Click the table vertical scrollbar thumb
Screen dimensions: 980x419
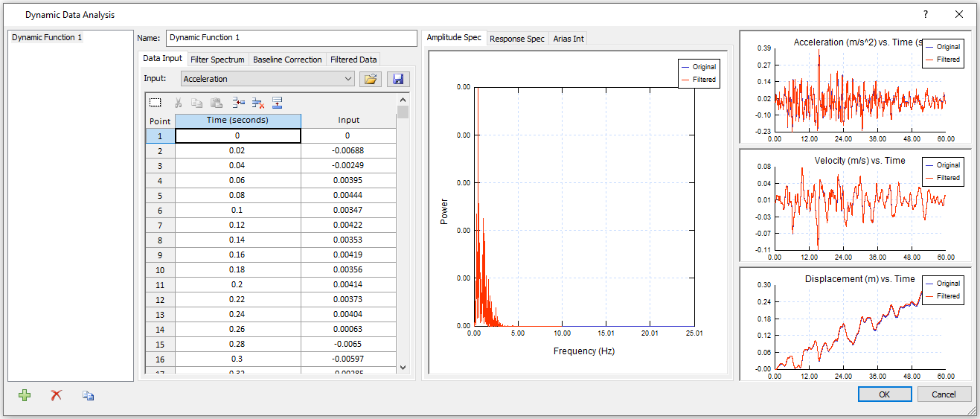point(403,112)
